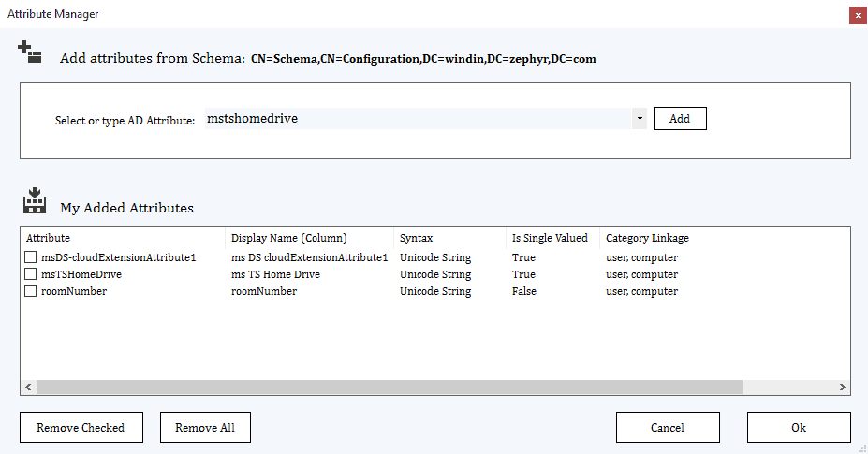Check the msTSHomeDrive checkbox

tap(31, 274)
